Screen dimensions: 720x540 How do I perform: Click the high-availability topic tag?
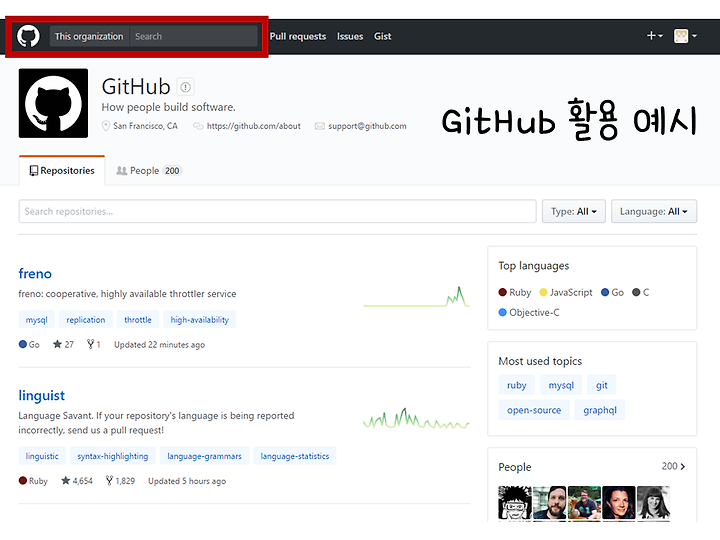pyautogui.click(x=200, y=320)
